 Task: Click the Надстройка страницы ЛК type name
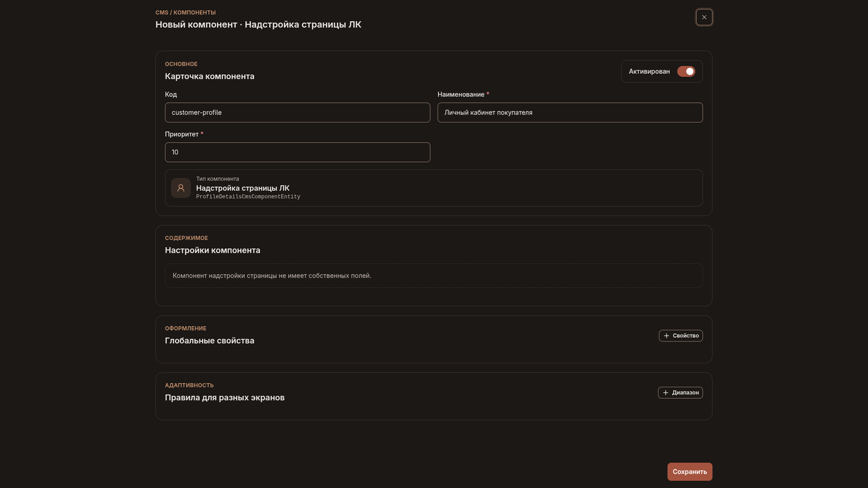point(243,188)
